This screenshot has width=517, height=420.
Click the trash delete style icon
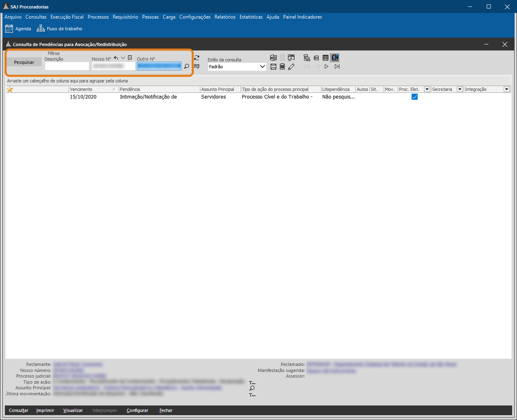282,67
